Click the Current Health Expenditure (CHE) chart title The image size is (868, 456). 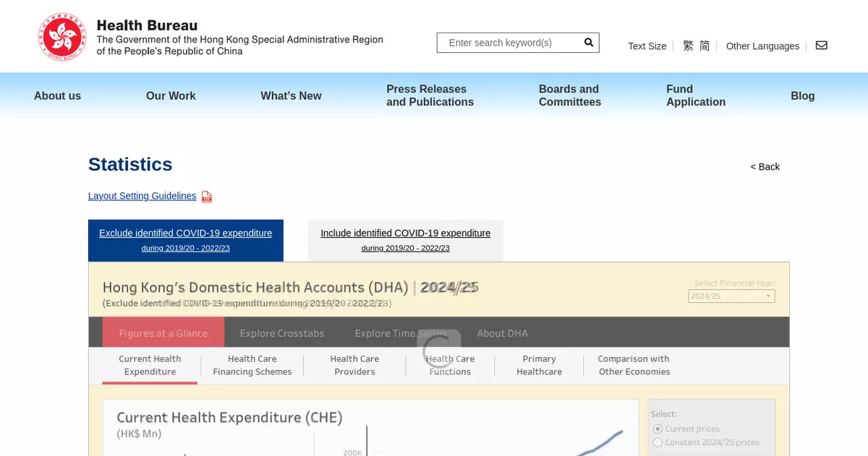click(x=229, y=418)
